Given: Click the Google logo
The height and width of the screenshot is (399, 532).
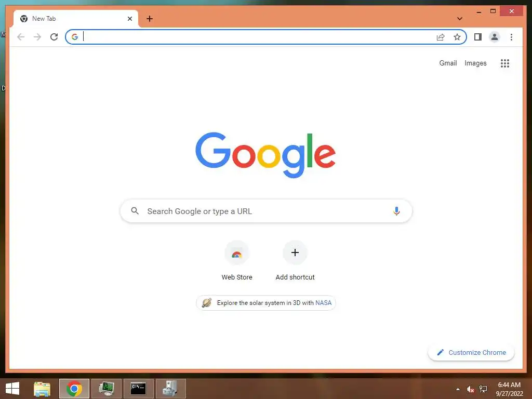Looking at the screenshot, I should point(265,155).
